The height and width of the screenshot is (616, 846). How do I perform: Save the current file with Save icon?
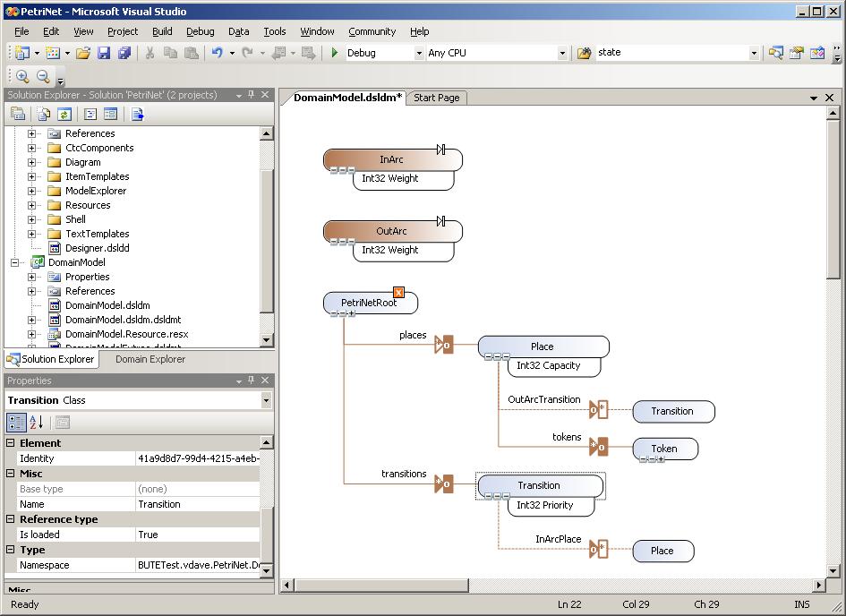[x=104, y=53]
